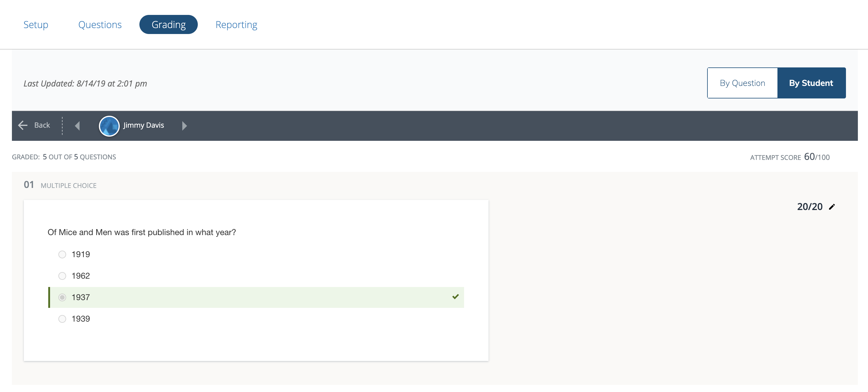Select the 1937 radio option
Viewport: 868px width, 392px height.
[62, 297]
